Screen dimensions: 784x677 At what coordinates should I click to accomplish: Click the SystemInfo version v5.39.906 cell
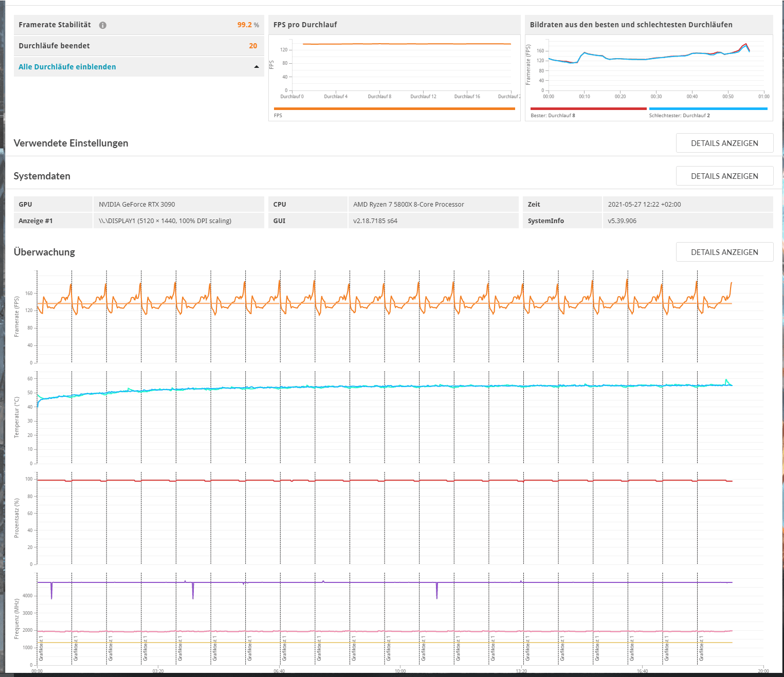(622, 221)
